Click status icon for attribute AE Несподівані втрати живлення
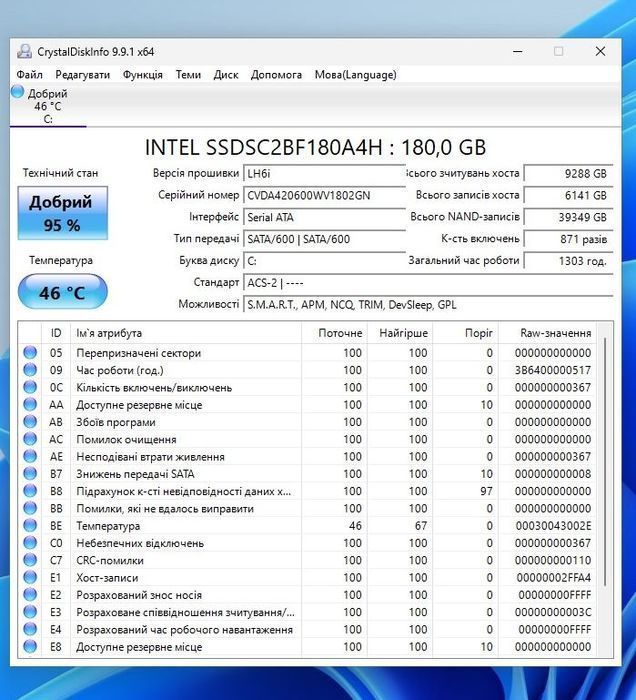The image size is (636, 700). [x=30, y=457]
